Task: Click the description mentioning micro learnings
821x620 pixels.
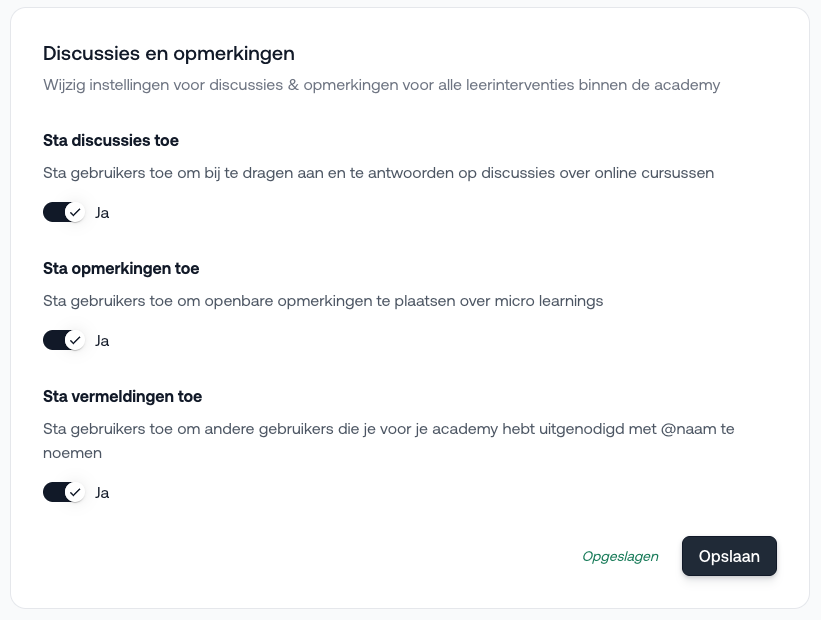Action: tap(323, 300)
